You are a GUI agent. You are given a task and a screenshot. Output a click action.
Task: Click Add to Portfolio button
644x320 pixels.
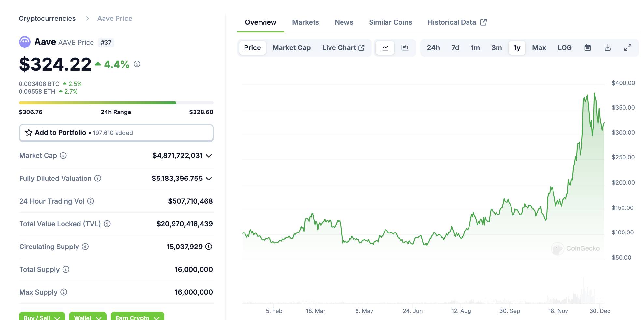coord(116,133)
